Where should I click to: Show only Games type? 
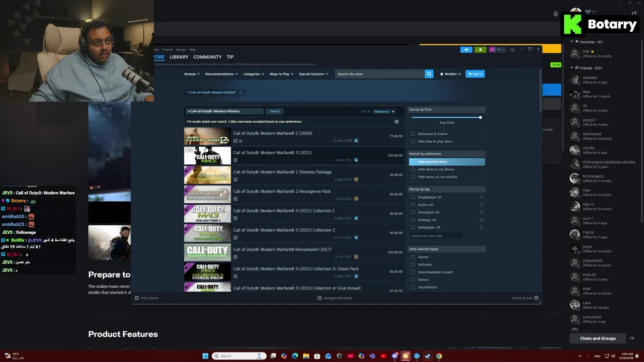coord(413,257)
